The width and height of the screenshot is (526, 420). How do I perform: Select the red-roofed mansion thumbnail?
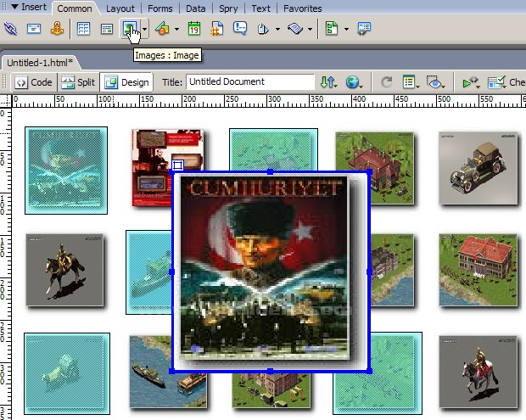coord(478,270)
